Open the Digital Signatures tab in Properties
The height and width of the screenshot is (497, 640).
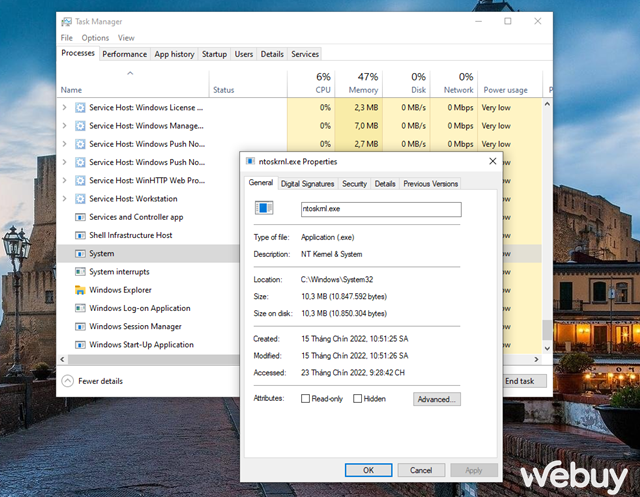pos(307,184)
